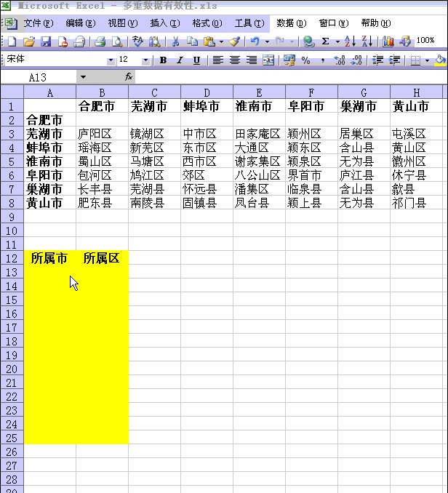Print the worksheet

100,41
